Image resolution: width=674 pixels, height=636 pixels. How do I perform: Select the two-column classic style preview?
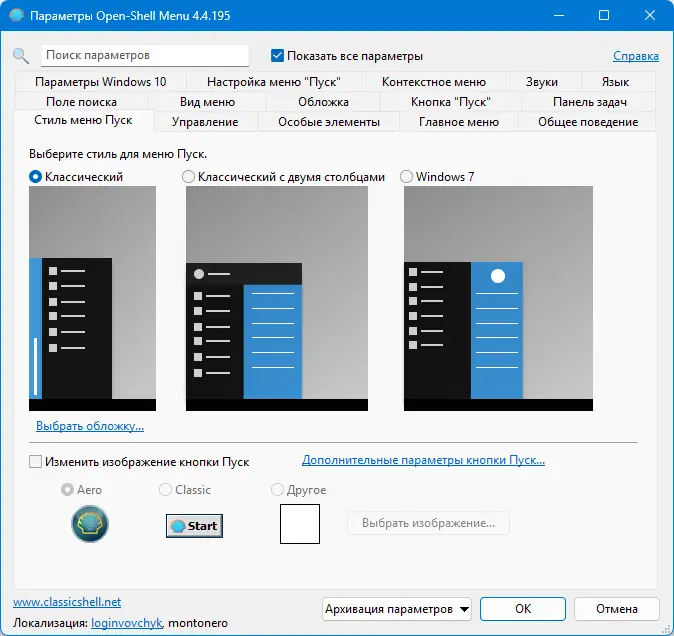point(277,298)
